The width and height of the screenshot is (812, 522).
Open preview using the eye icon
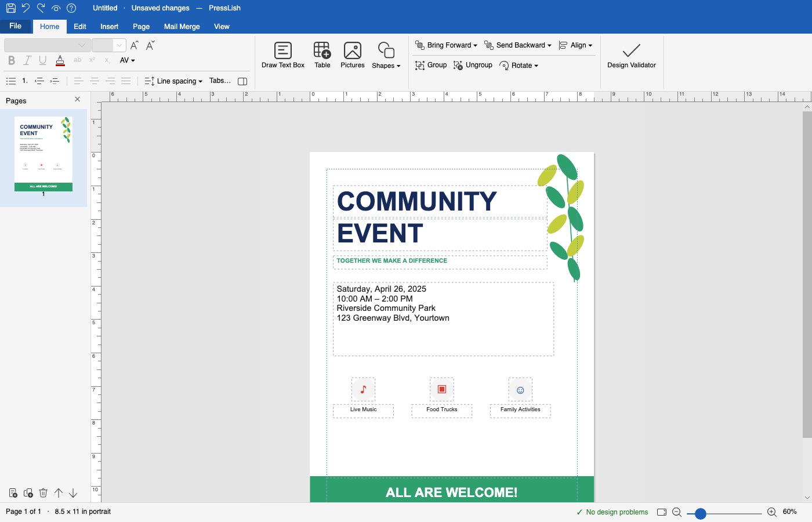pyautogui.click(x=56, y=8)
